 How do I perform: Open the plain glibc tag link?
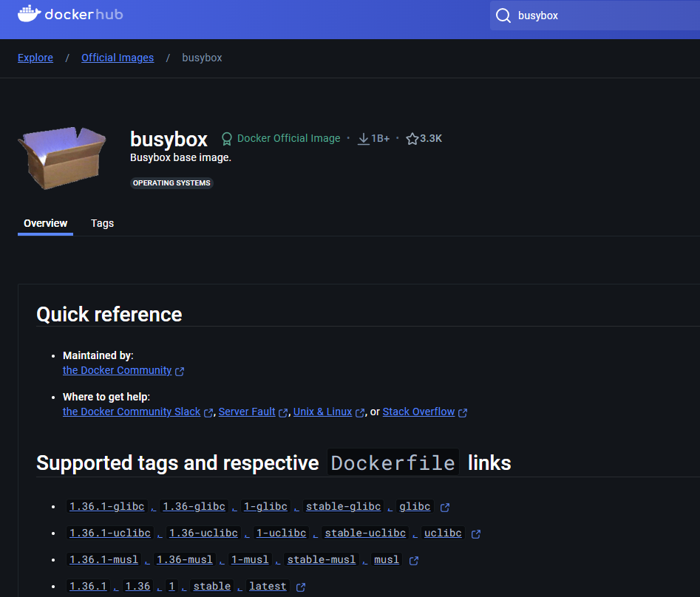[415, 506]
